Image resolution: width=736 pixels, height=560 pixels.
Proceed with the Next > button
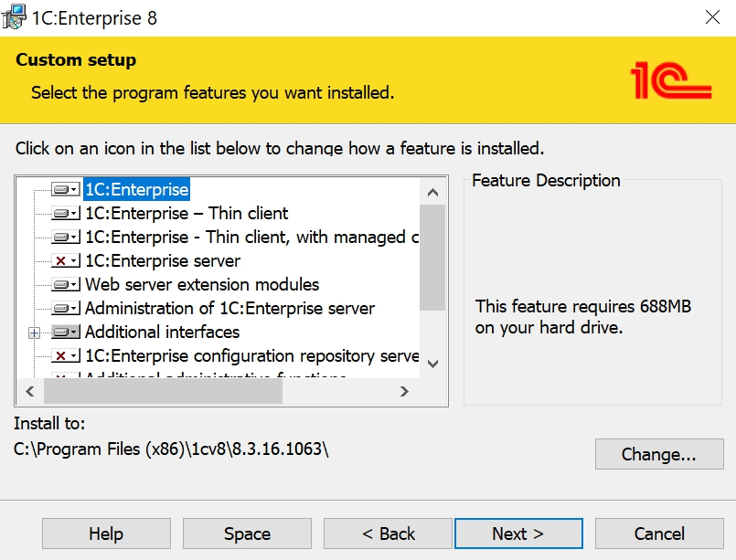click(x=518, y=534)
